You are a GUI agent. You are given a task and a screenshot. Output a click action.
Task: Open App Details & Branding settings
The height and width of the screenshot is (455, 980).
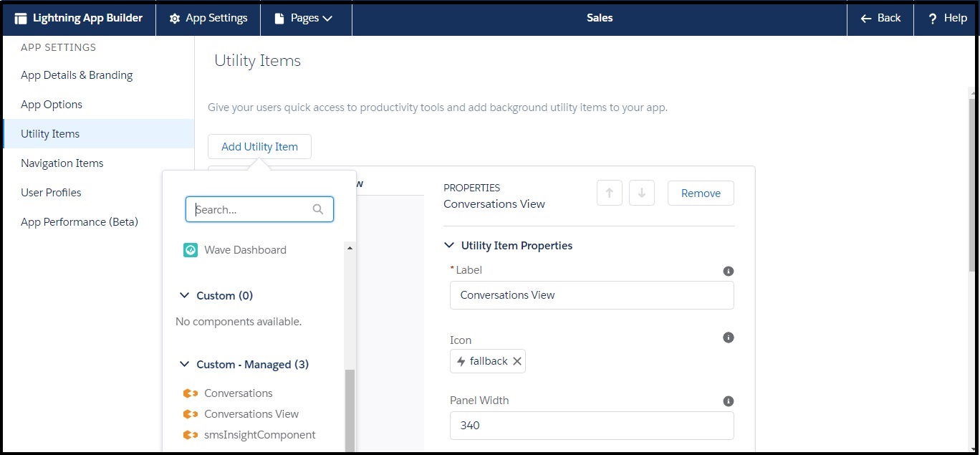[77, 75]
